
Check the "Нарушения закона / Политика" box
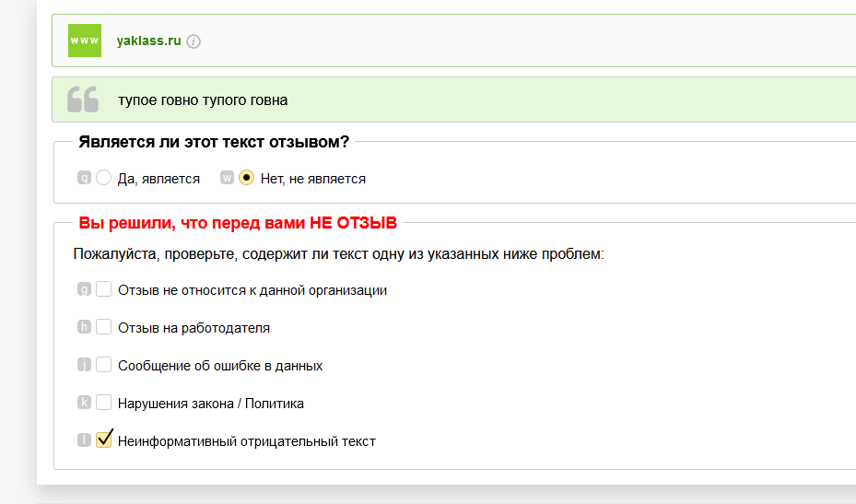pyautogui.click(x=104, y=402)
